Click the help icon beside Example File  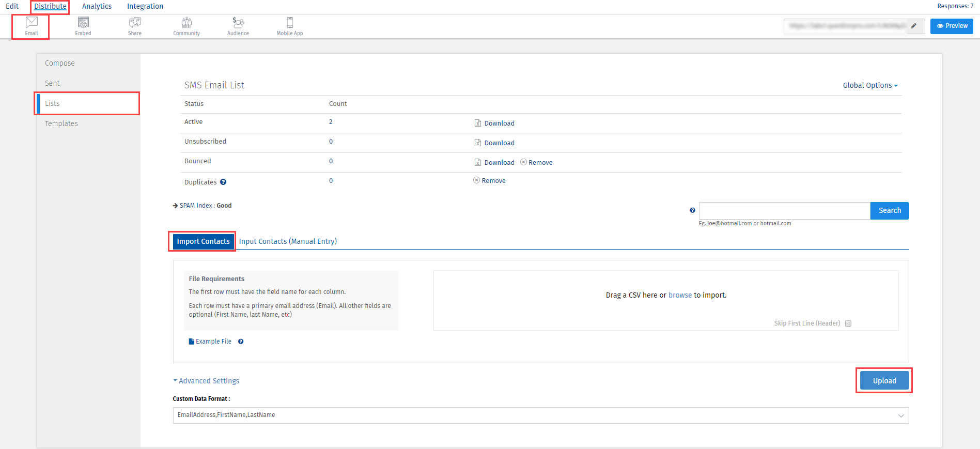pos(241,342)
